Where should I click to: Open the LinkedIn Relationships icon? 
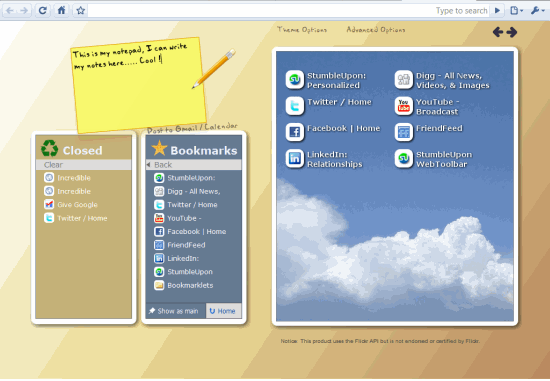tap(295, 159)
